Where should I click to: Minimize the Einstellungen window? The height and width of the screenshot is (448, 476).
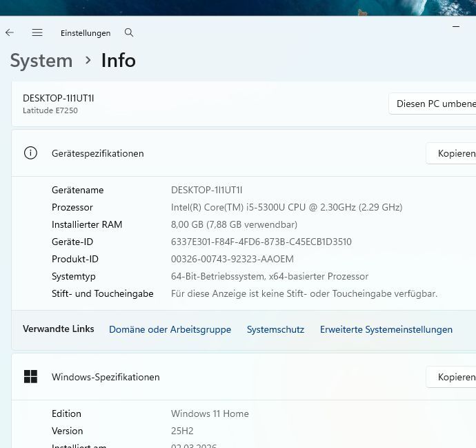(456, 26)
